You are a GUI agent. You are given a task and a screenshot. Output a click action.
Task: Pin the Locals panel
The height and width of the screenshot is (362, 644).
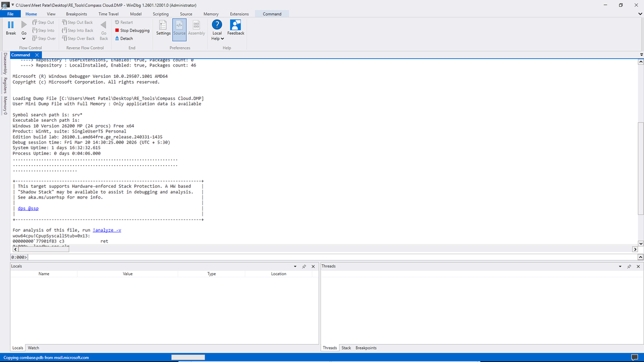[x=304, y=267]
